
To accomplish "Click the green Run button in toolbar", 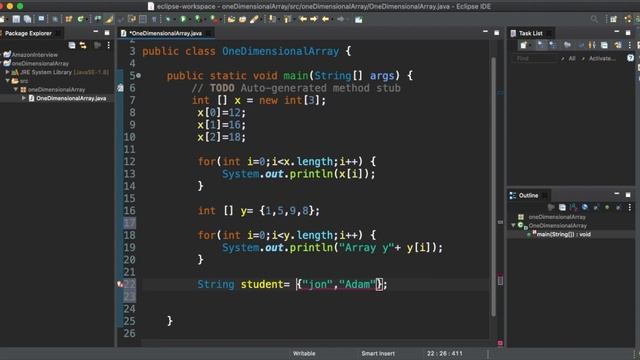I will pos(183,19).
